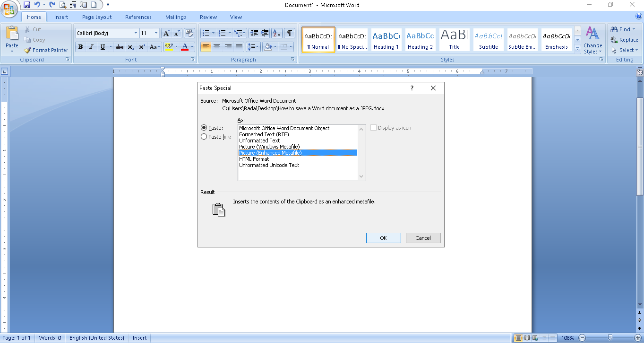This screenshot has height=343, width=644.
Task: Select HTML Format in the As list
Action: 254,159
